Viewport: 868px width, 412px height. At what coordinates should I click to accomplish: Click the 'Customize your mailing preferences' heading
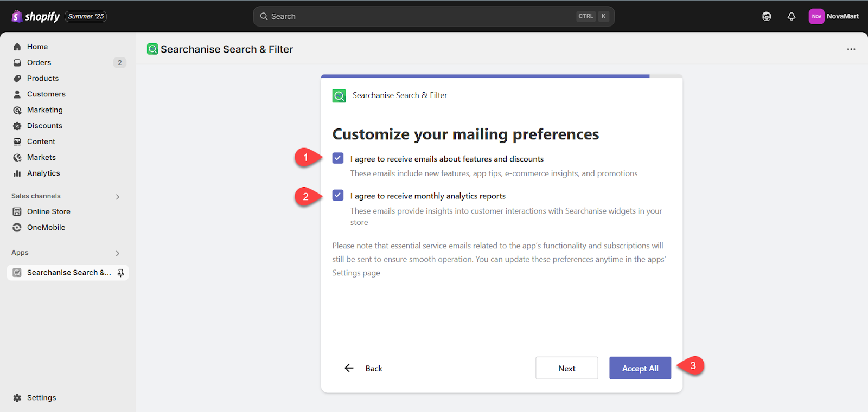(x=465, y=134)
